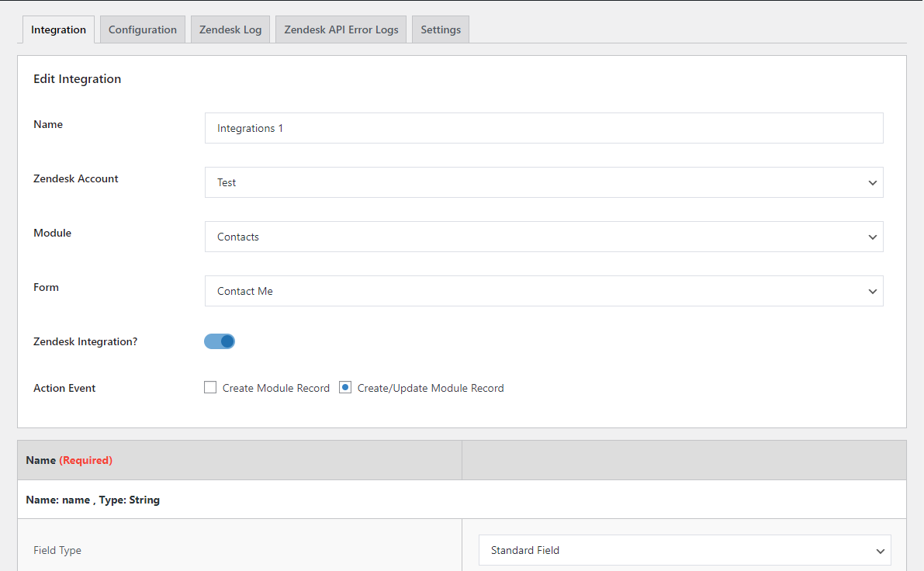The width and height of the screenshot is (924, 571).
Task: Click the Form label
Action: pyautogui.click(x=46, y=287)
